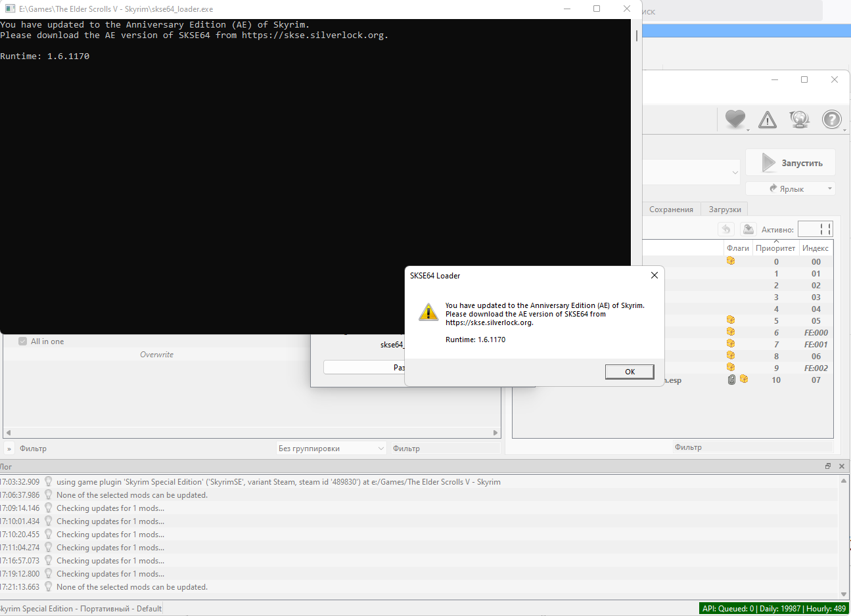This screenshot has height=616, width=851.
Task: Switch to the 'Загрузки' tab
Action: tap(725, 209)
